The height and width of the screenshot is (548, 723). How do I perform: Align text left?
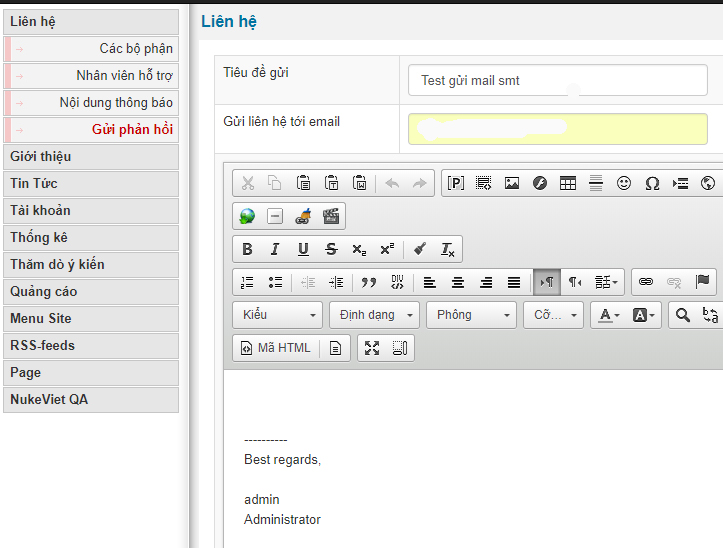[430, 282]
